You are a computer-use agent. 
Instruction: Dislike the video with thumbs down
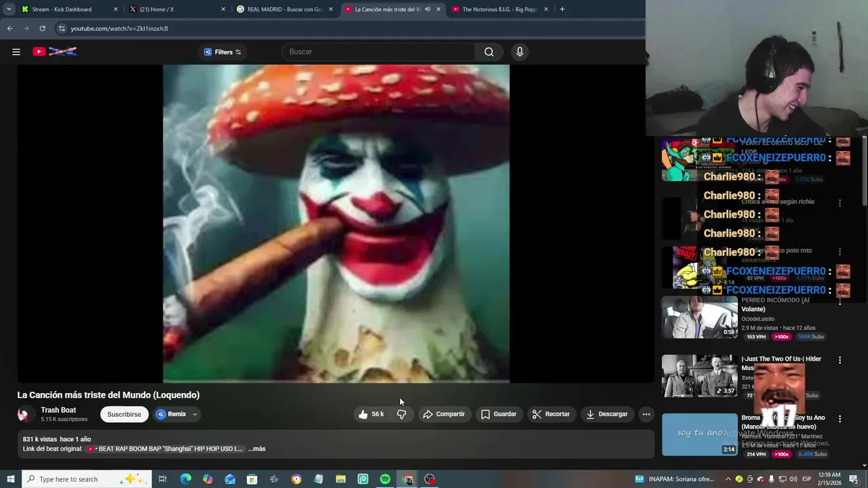tap(401, 414)
